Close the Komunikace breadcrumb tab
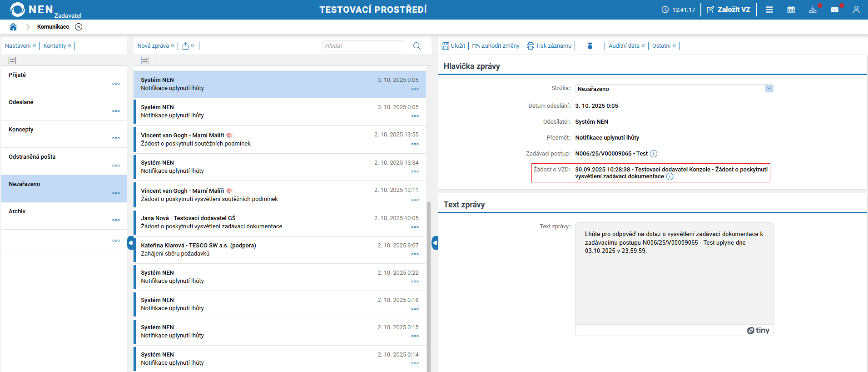Image resolution: width=868 pixels, height=372 pixels. 79,27
